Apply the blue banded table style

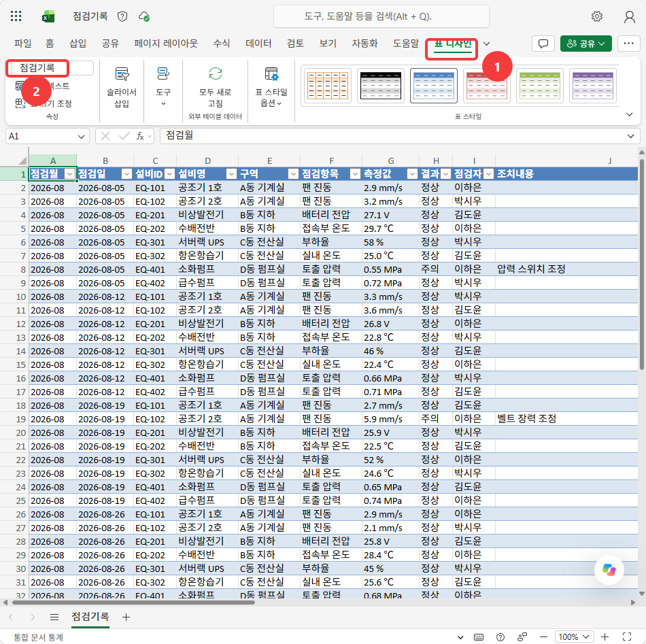click(x=434, y=86)
